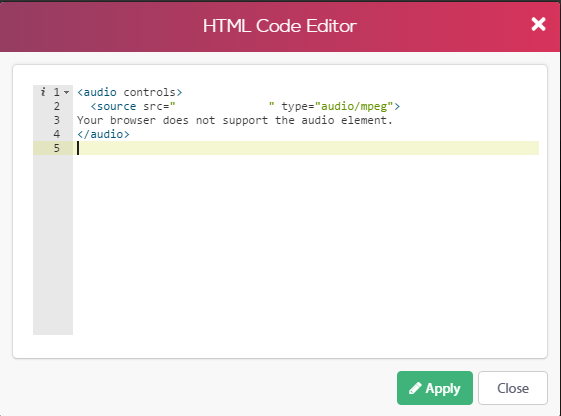The width and height of the screenshot is (561, 416).
Task: Collapse the audio tag fold arrow on line 1
Action: (67, 92)
